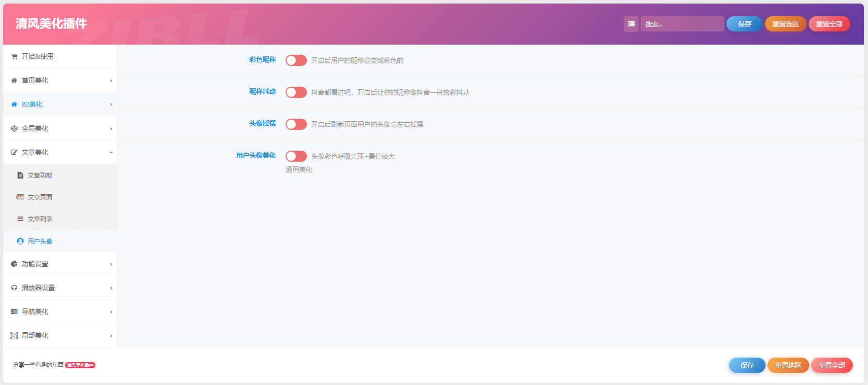The height and width of the screenshot is (385, 868).
Task: Open the 文章功能 submenu item
Action: click(x=60, y=176)
